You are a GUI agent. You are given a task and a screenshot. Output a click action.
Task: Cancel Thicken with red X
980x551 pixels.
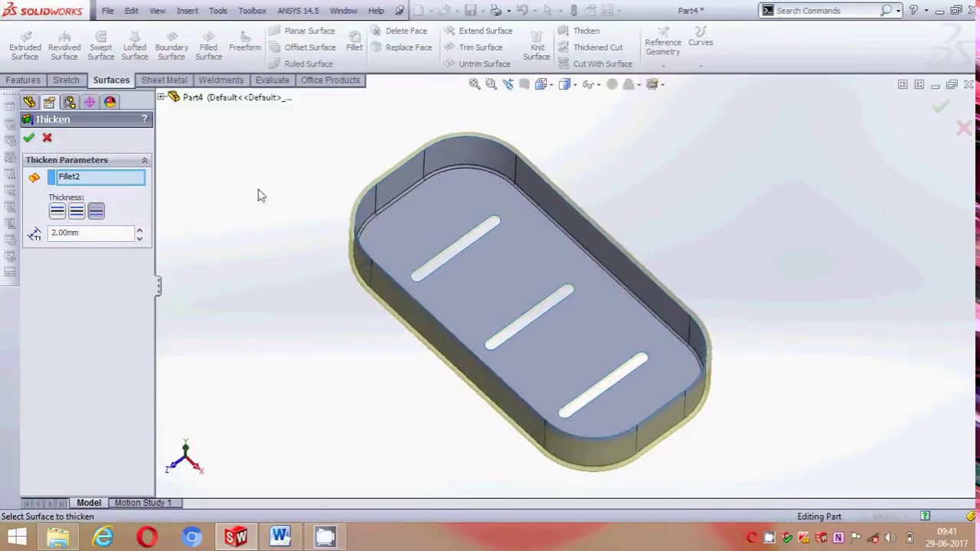(x=47, y=138)
